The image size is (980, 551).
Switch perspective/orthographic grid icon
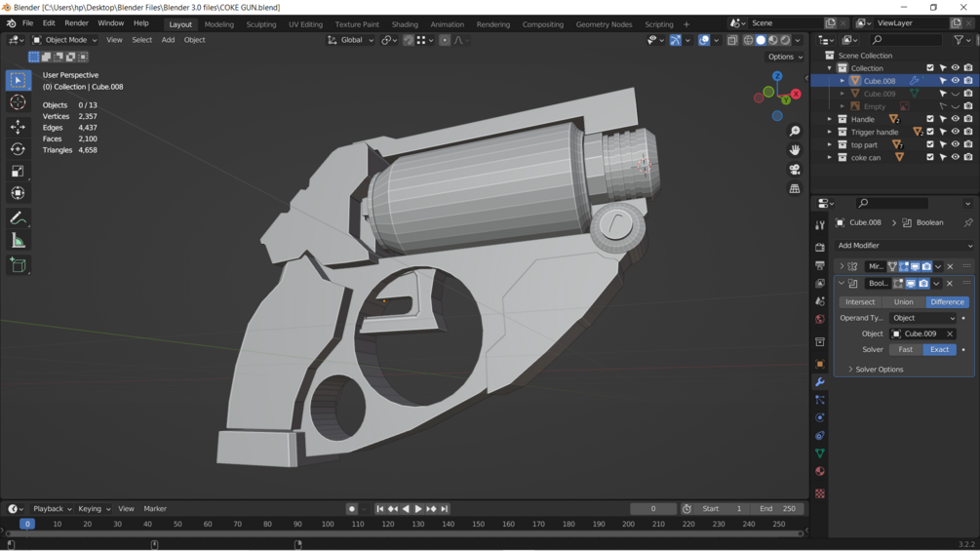tap(795, 188)
